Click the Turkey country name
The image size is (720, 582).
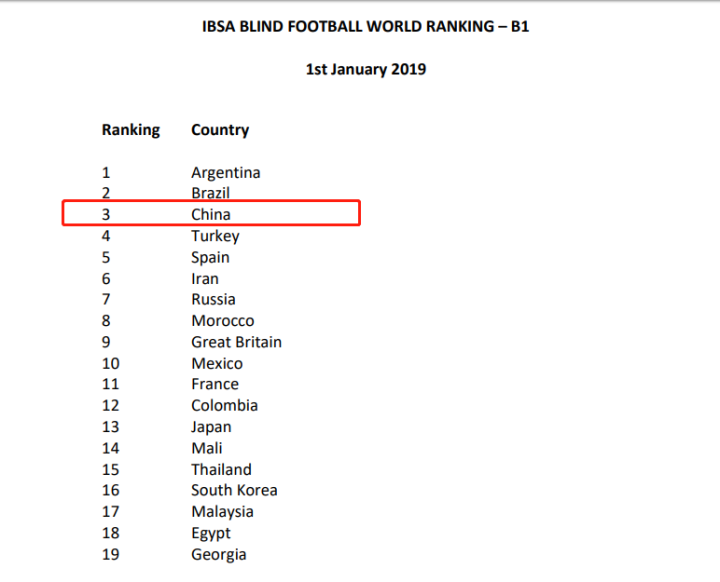click(215, 236)
